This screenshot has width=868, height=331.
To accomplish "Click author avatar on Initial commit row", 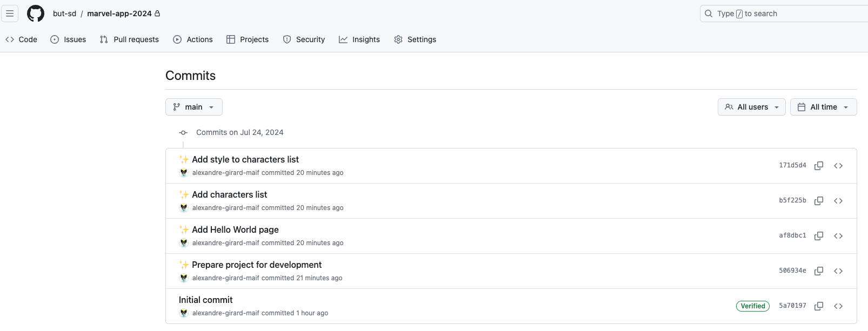I will tap(184, 313).
